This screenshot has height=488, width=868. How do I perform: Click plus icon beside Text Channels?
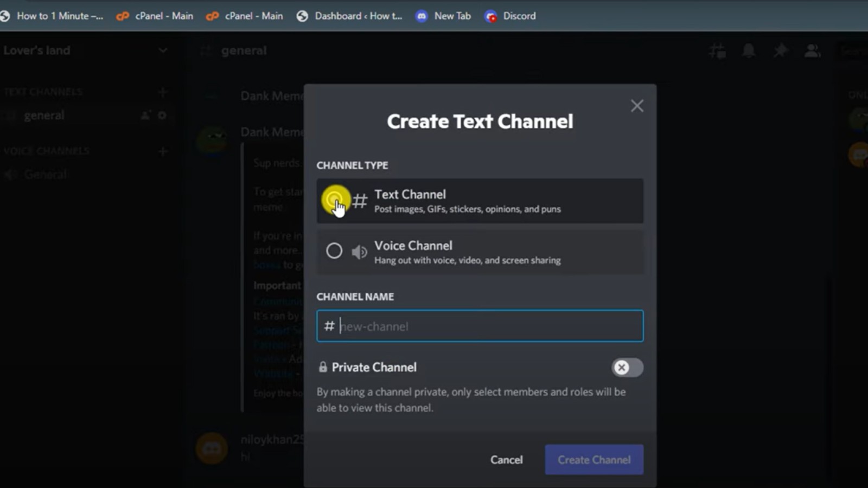(162, 92)
